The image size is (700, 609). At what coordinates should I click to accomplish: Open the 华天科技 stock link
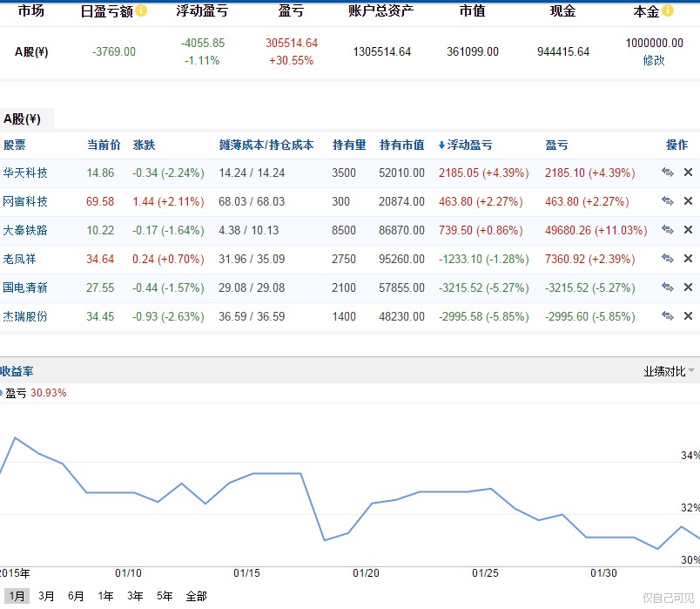coord(25,173)
